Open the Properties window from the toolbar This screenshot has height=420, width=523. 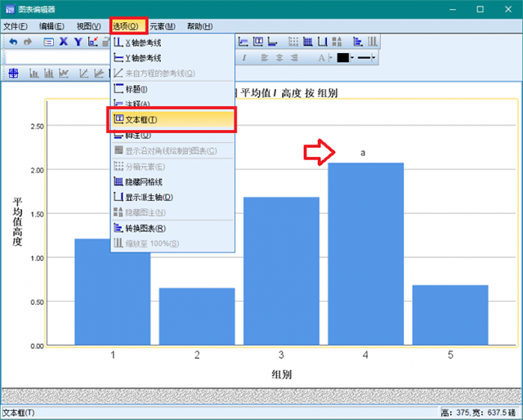[49, 42]
